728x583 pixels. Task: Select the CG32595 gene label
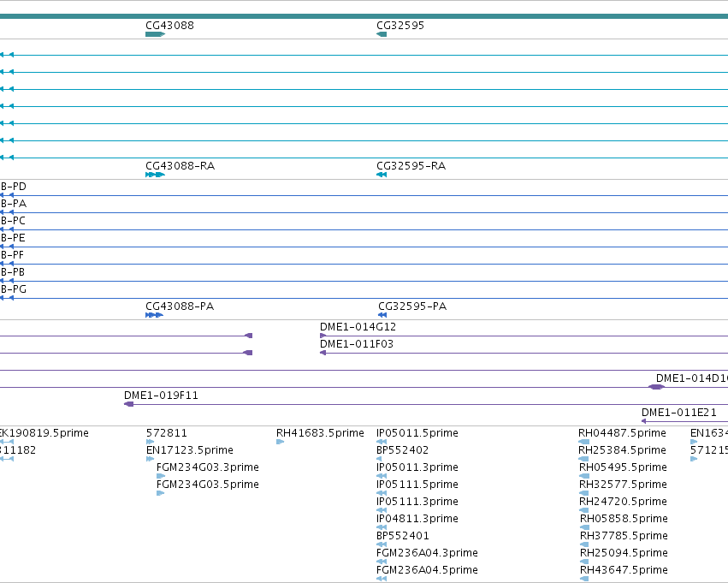400,25
